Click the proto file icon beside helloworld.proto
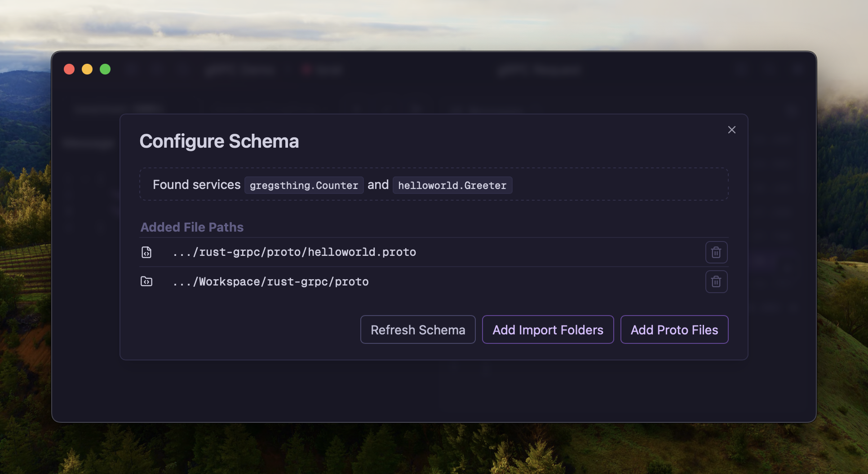This screenshot has height=474, width=868. (x=146, y=252)
